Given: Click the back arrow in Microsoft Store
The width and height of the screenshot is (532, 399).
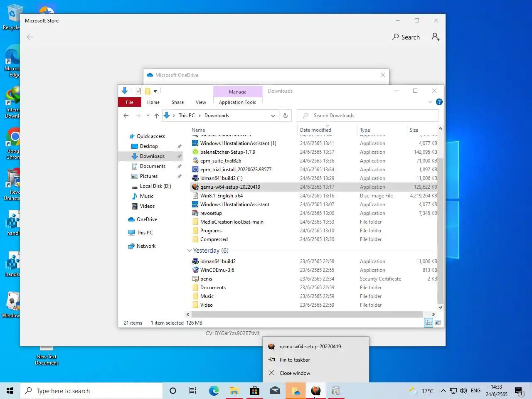Looking at the screenshot, I should pyautogui.click(x=30, y=37).
